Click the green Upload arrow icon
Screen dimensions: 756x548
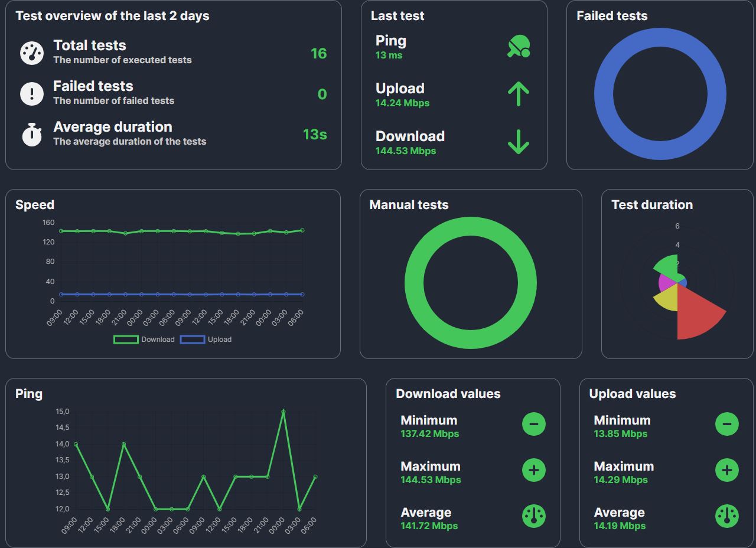[x=518, y=94]
